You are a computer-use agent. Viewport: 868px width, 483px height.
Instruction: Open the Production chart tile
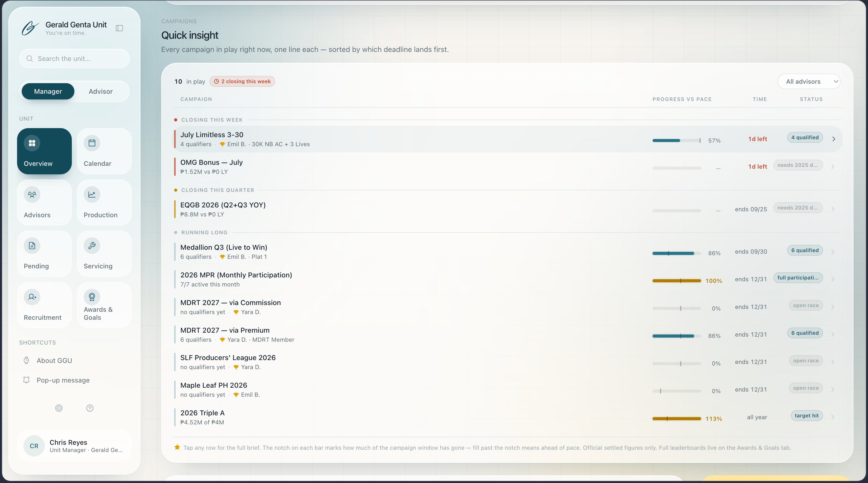pyautogui.click(x=104, y=202)
